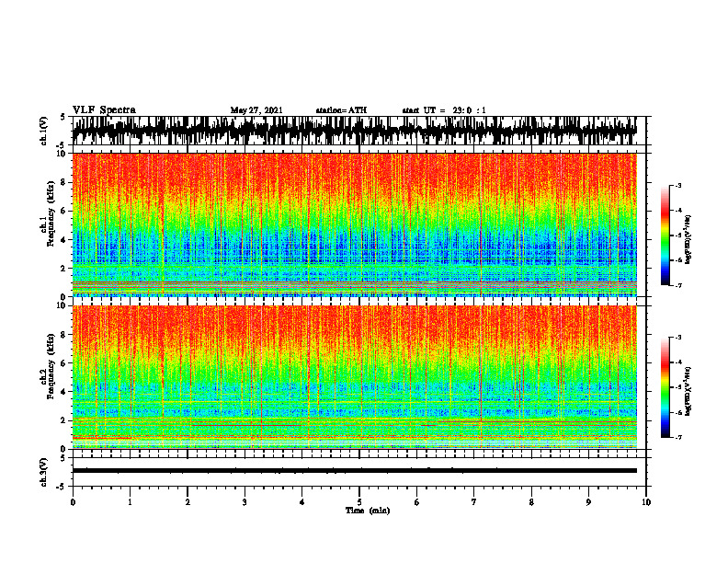Click the ch.2 frequency tick "2"
Image resolution: width=728 pixels, height=563 pixels.
tap(63, 420)
